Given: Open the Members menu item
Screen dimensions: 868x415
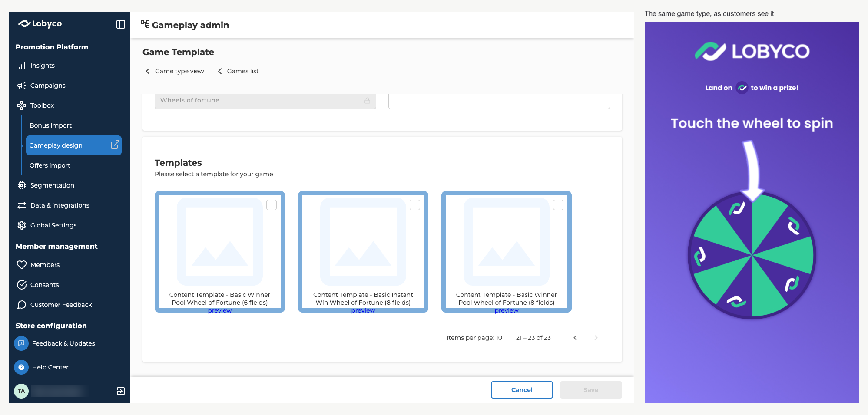Looking at the screenshot, I should tap(45, 265).
